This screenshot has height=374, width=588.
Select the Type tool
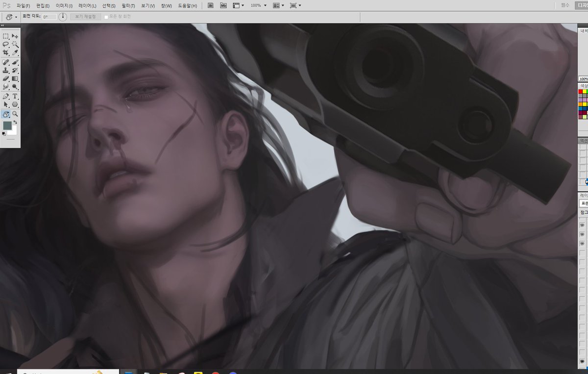pos(15,96)
